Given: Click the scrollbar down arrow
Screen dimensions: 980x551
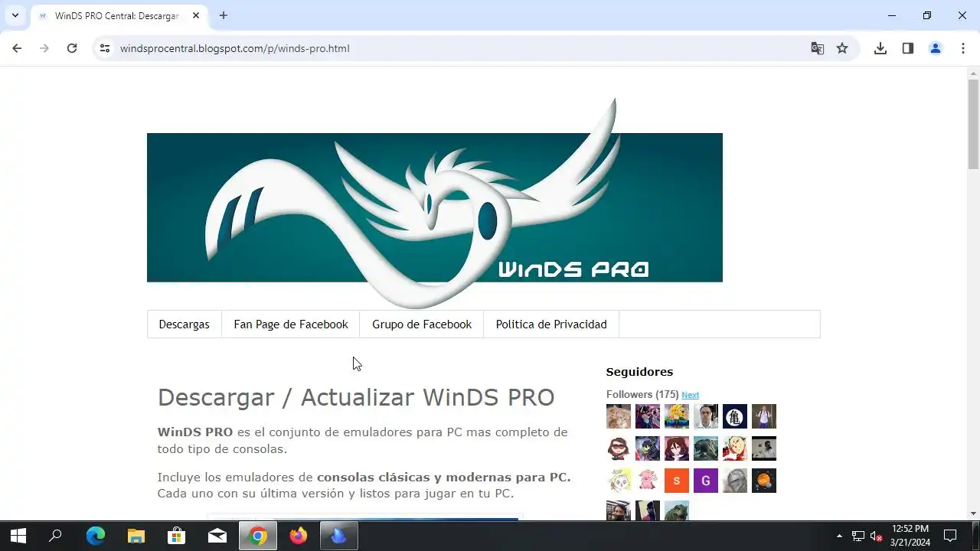Looking at the screenshot, I should [973, 514].
